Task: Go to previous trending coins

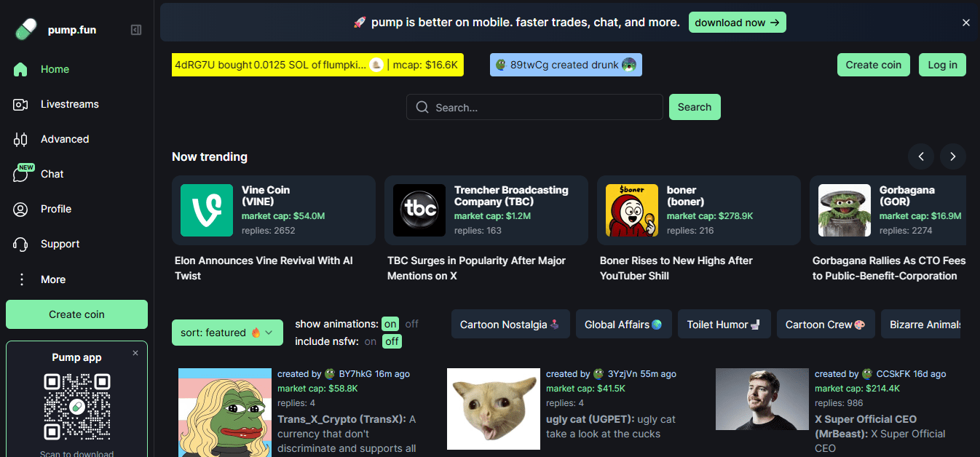Action: point(921,156)
